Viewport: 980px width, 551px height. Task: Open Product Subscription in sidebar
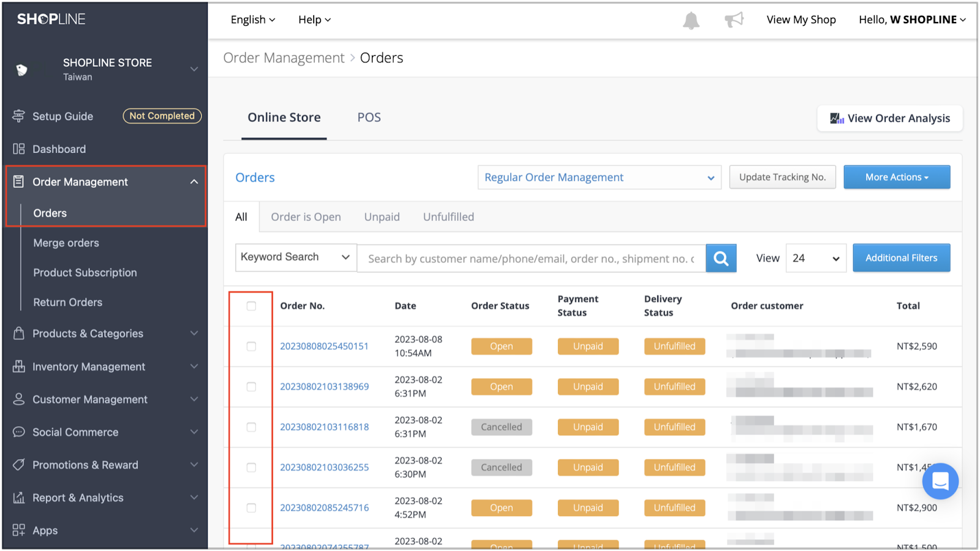click(85, 272)
